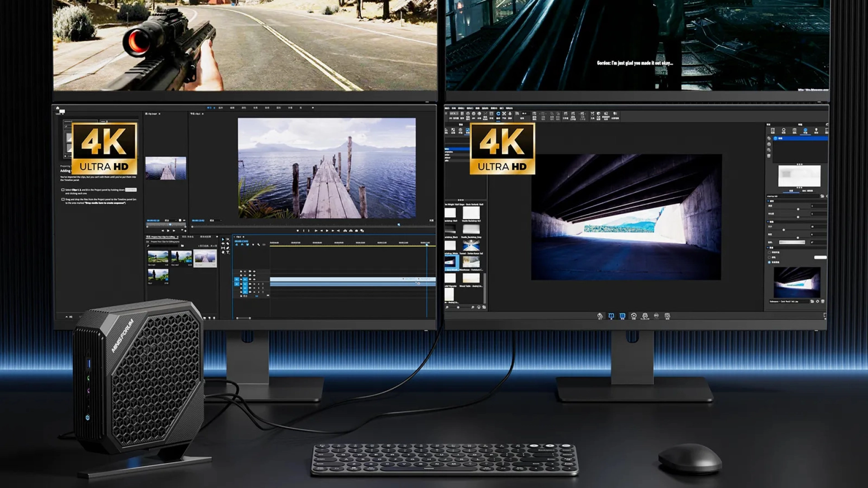Select the pier clip thumbnail in Project panel
This screenshot has height=488, width=868.
tap(205, 258)
